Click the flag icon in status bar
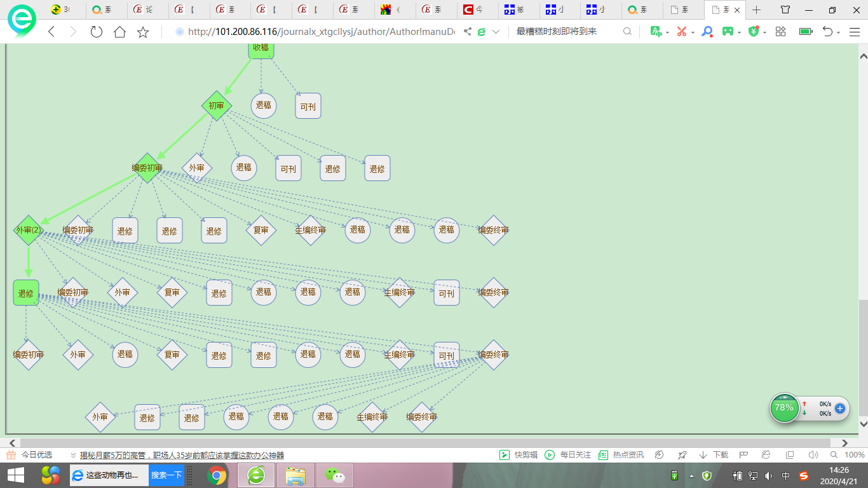Image resolution: width=868 pixels, height=488 pixels. (x=743, y=455)
